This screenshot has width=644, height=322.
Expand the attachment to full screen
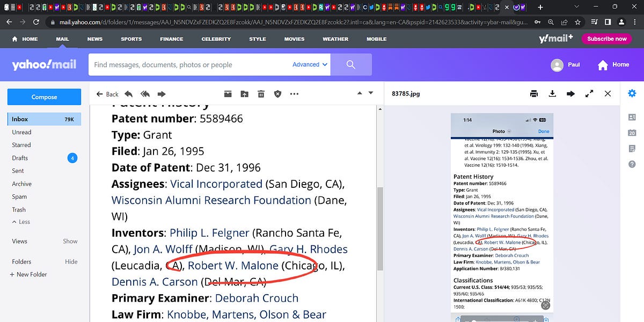[x=589, y=93]
